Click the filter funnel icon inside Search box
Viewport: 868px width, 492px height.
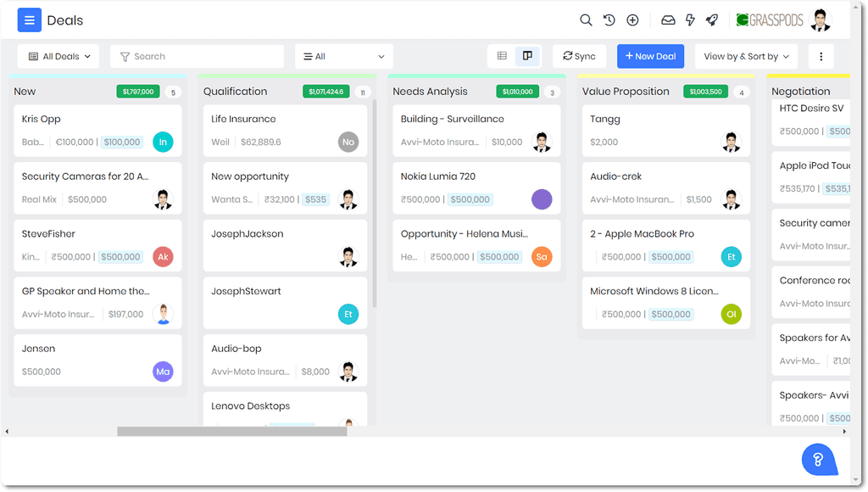(124, 56)
